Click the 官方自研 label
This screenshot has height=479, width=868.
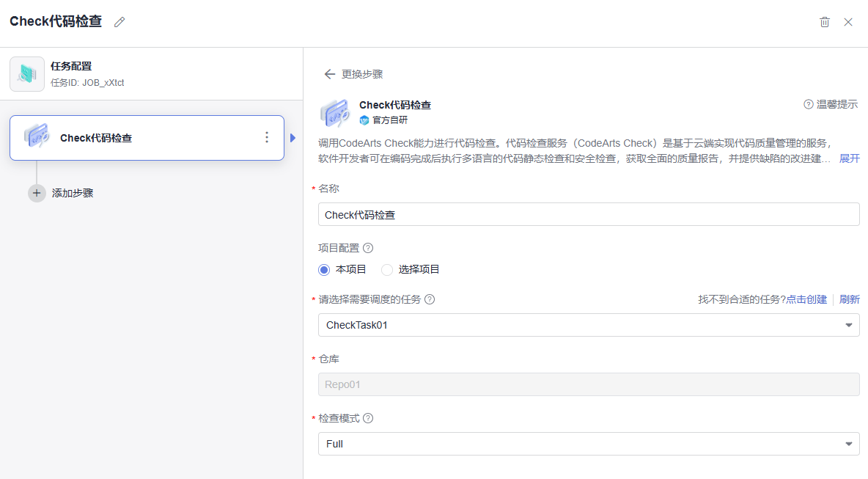click(390, 120)
